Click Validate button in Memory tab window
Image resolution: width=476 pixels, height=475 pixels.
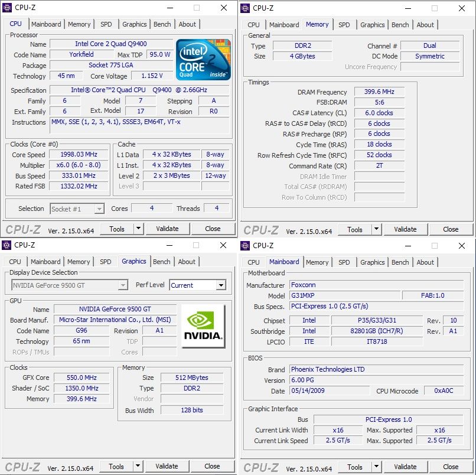pos(405,229)
